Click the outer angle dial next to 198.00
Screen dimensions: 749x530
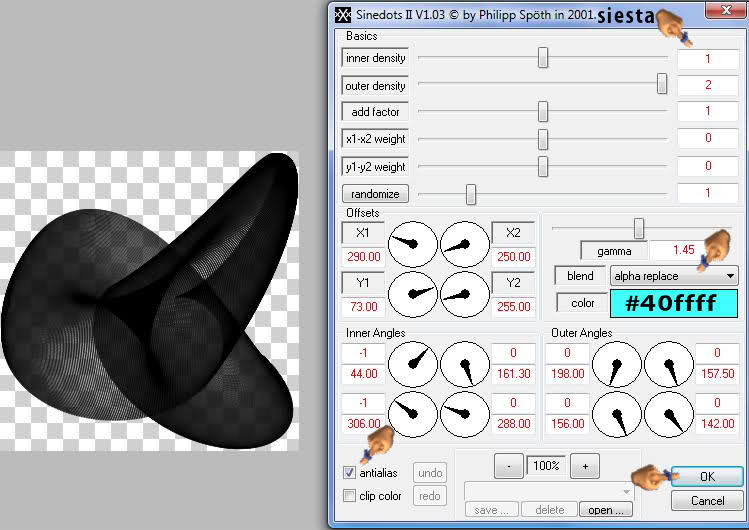617,363
